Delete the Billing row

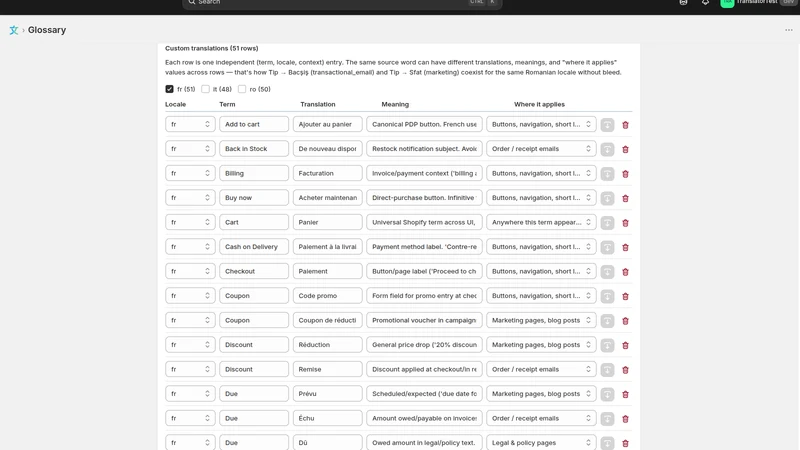[x=625, y=174]
